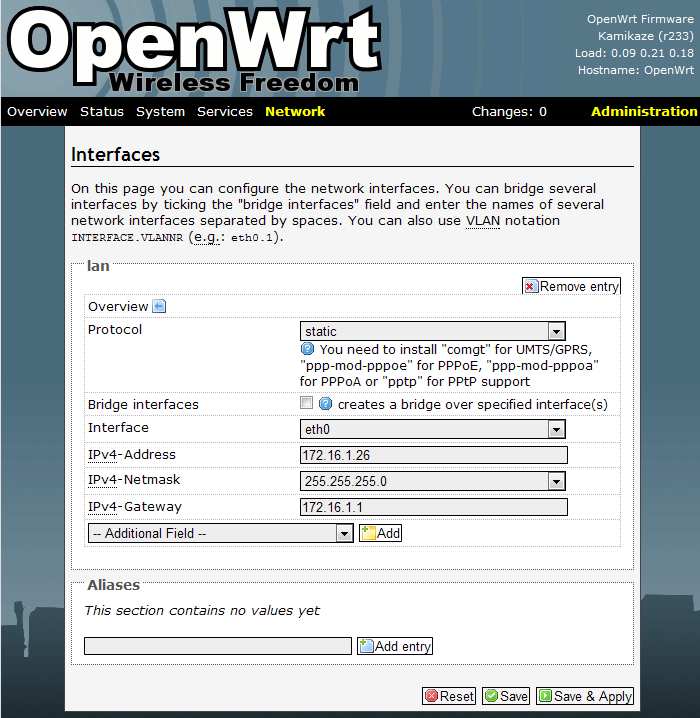700x718 pixels.
Task: Click the OpenWrt Wireless Freedom logo
Action: 195,49
